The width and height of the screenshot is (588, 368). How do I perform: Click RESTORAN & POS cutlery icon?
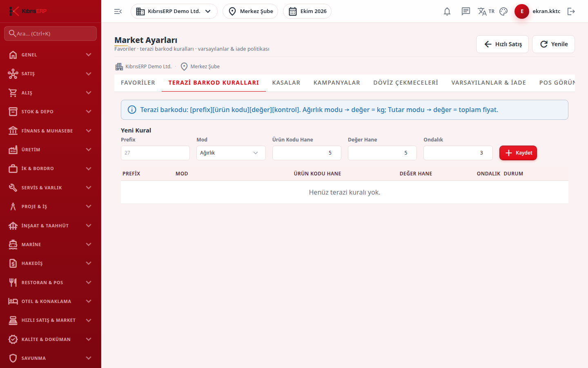pos(13,283)
